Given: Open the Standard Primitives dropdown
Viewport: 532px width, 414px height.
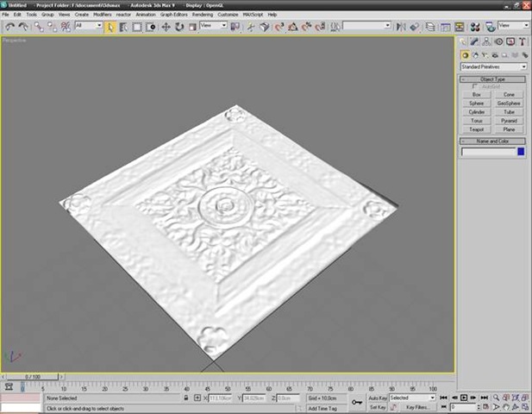Looking at the screenshot, I should click(x=493, y=66).
